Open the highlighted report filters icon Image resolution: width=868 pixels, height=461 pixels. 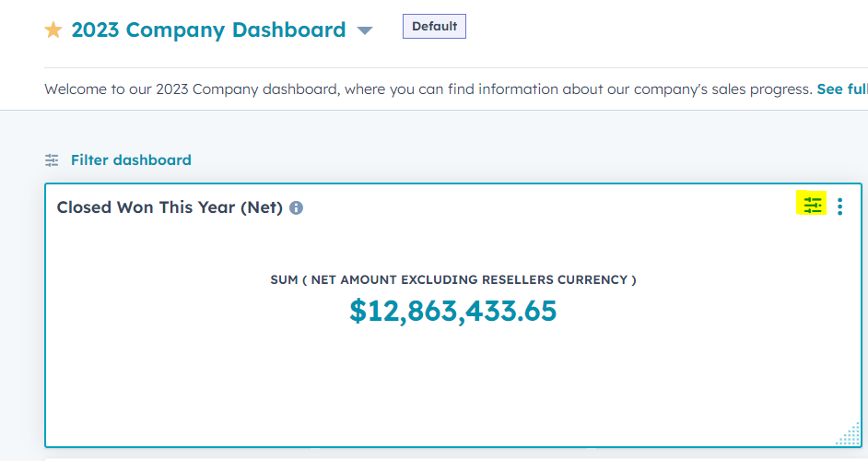(812, 205)
